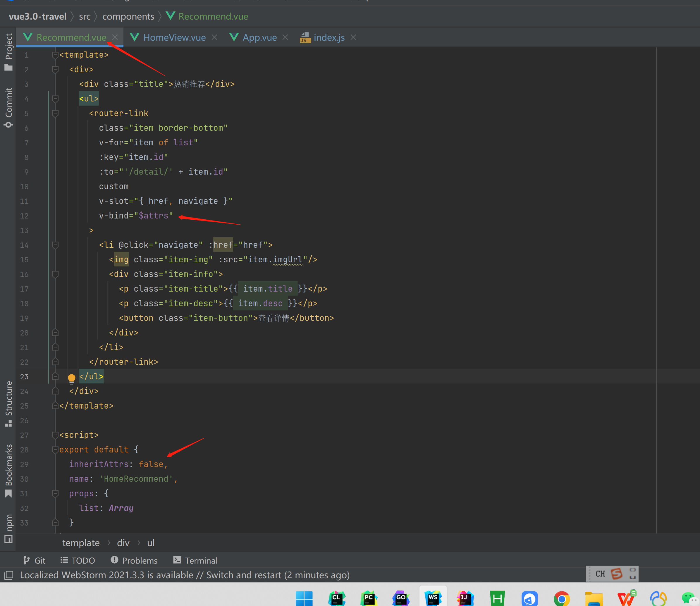This screenshot has width=700, height=606.
Task: Click the Sogou input method icon
Action: pyautogui.click(x=616, y=574)
